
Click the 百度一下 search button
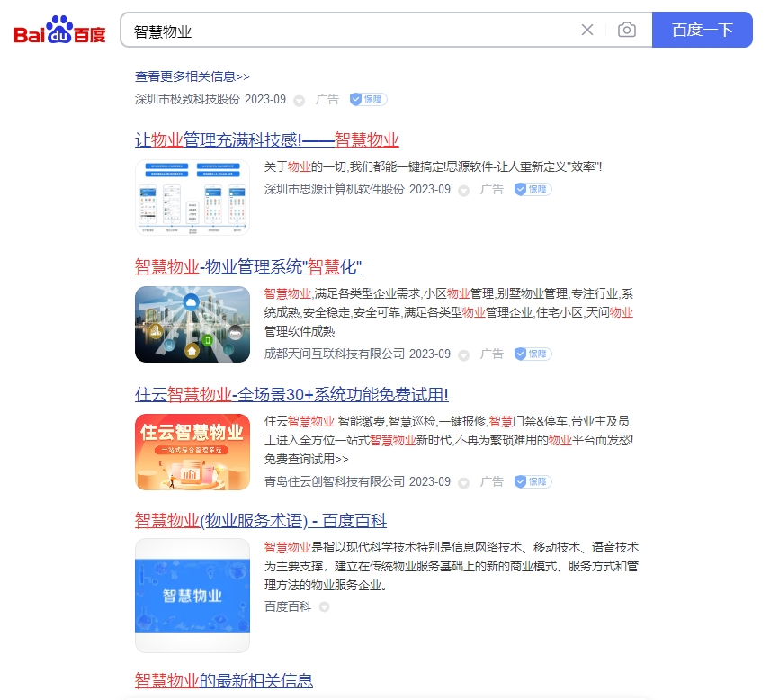tap(703, 30)
